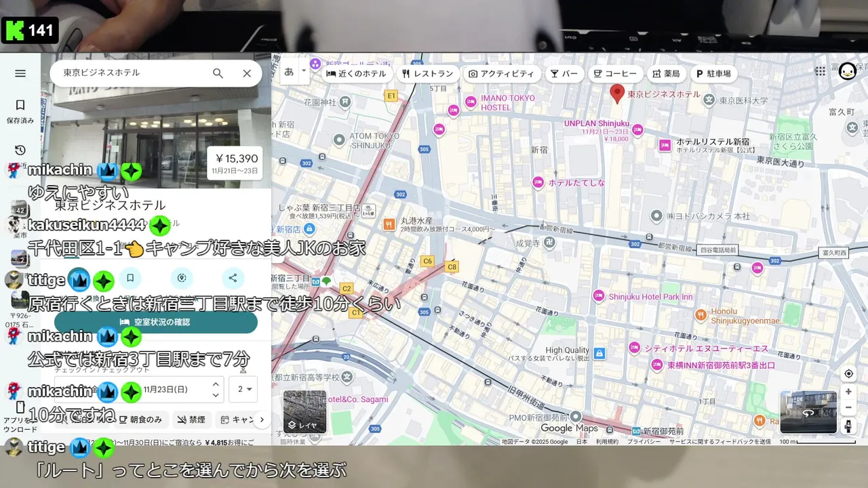Viewport: 868px width, 488px height.
Task: Open the guest count dropdown showing 2
Action: coord(243,389)
